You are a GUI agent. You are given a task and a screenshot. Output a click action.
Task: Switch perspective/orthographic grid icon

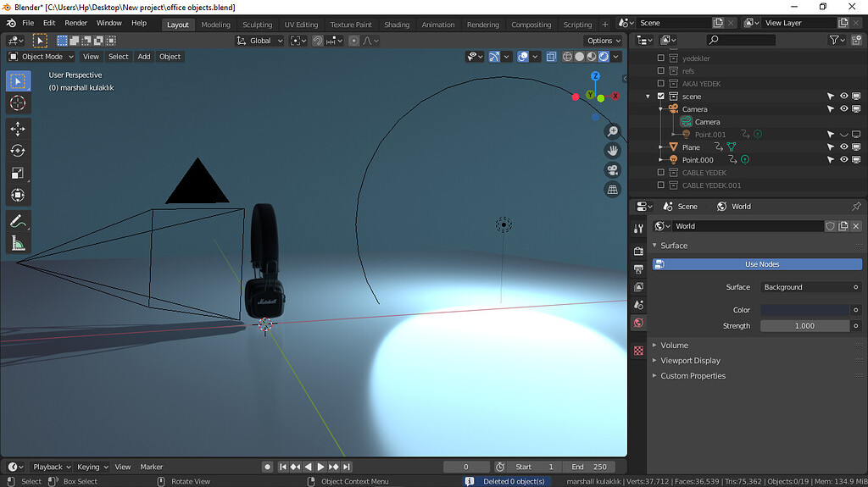point(612,189)
